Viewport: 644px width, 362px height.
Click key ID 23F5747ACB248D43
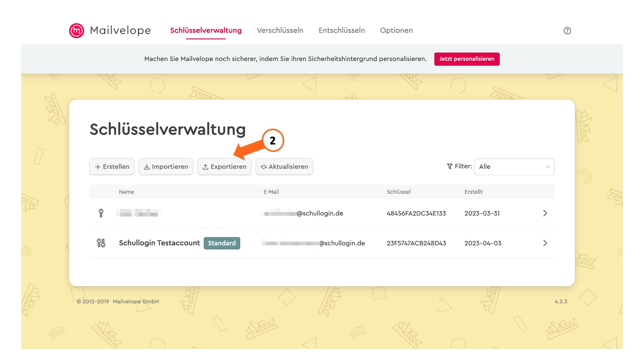point(416,243)
